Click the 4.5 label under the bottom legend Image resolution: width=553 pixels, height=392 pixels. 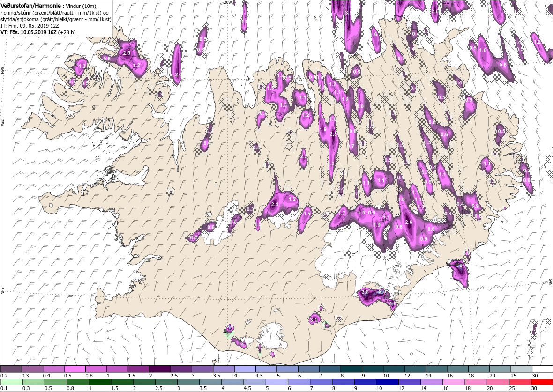248,389
